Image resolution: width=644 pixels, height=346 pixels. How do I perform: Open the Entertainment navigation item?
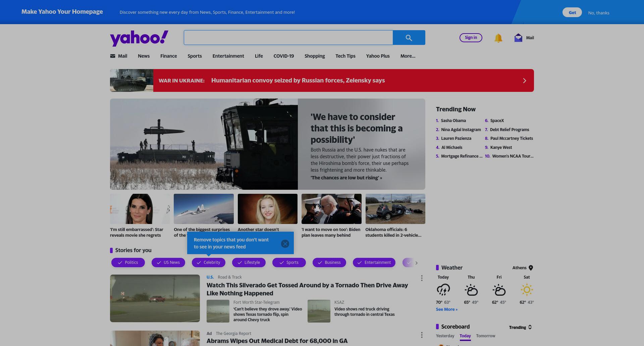228,56
